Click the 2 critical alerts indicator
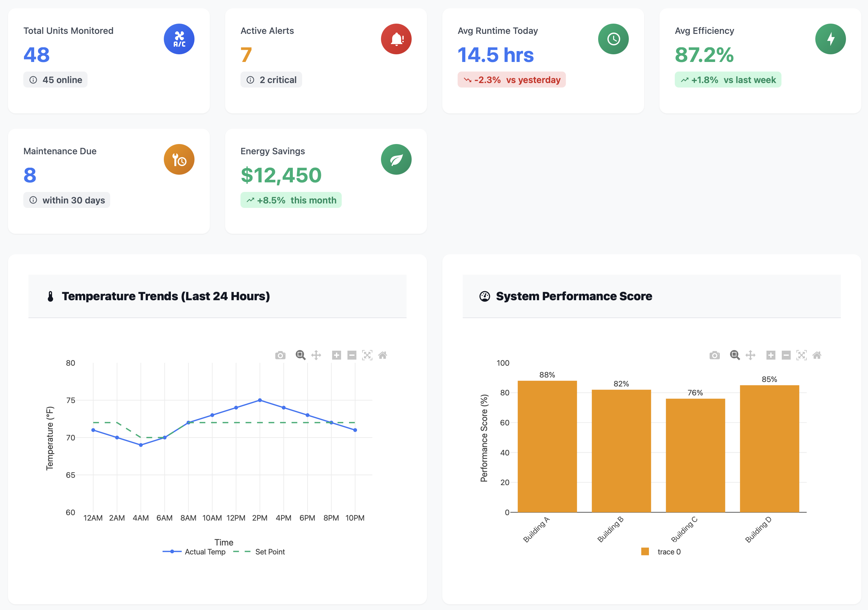This screenshot has width=868, height=610. [271, 80]
